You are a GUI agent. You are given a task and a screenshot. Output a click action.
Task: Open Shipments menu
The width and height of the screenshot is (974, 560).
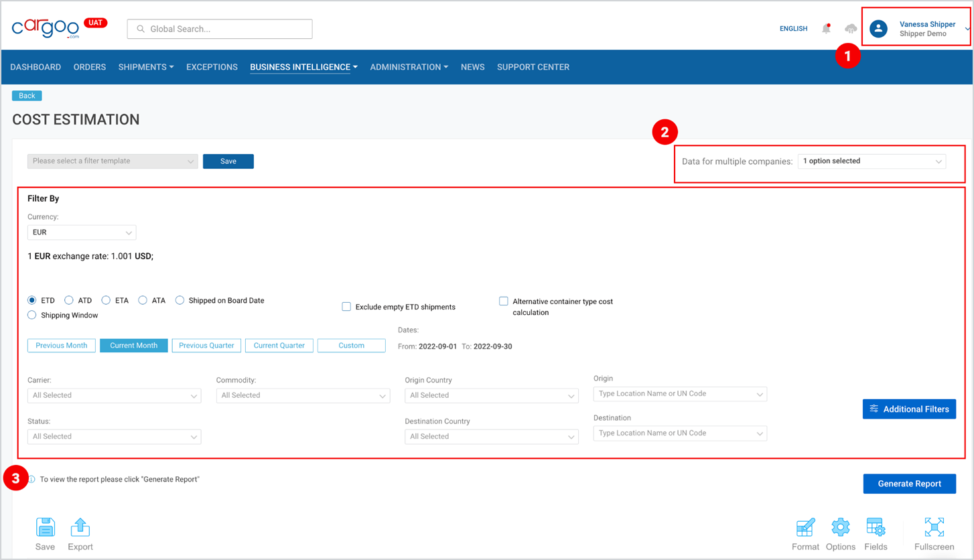[x=146, y=67]
